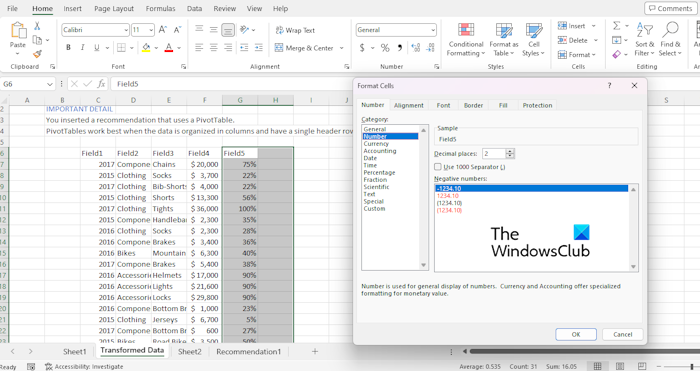
Task: Click the Decimal places spinner
Action: coord(510,154)
